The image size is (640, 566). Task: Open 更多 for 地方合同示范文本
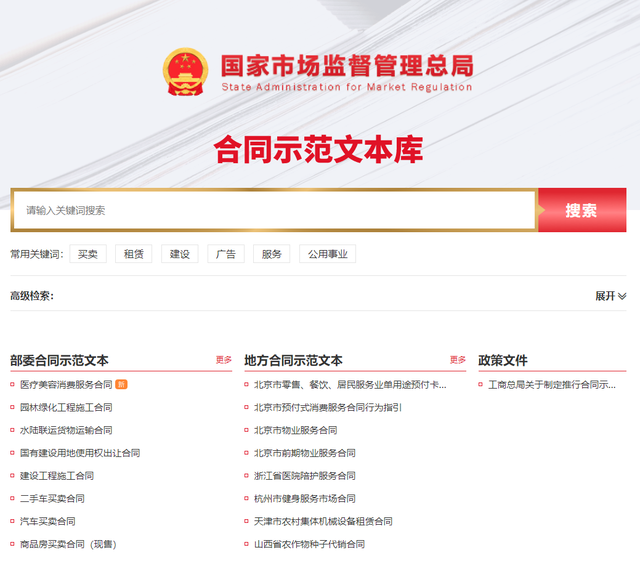point(458,360)
